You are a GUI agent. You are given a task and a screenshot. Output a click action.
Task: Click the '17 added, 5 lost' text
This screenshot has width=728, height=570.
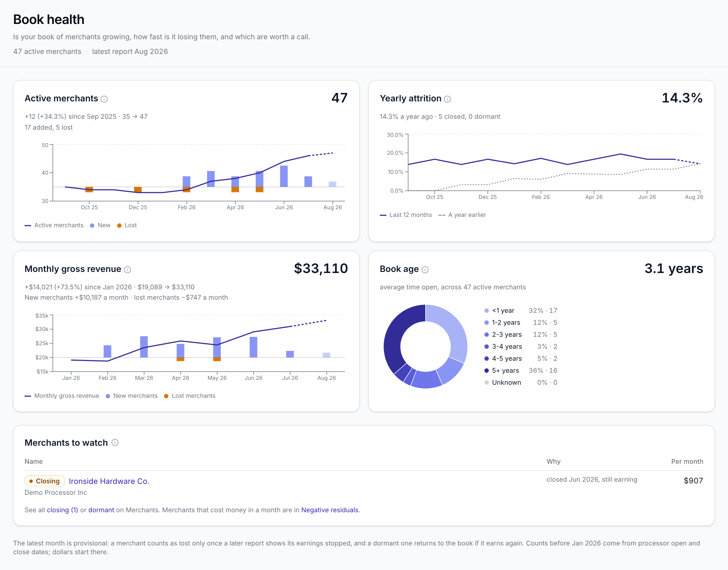pyautogui.click(x=49, y=128)
